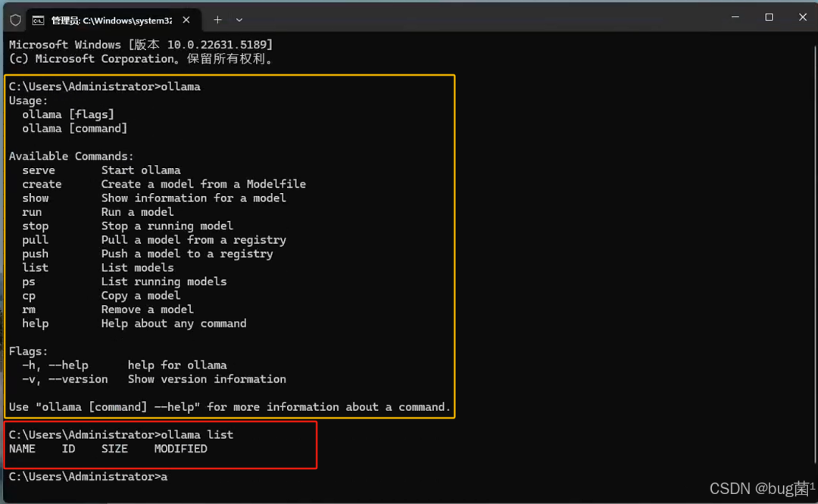Click 'Stop a running model' text
Viewport: 818px width, 504px height.
[167, 226]
